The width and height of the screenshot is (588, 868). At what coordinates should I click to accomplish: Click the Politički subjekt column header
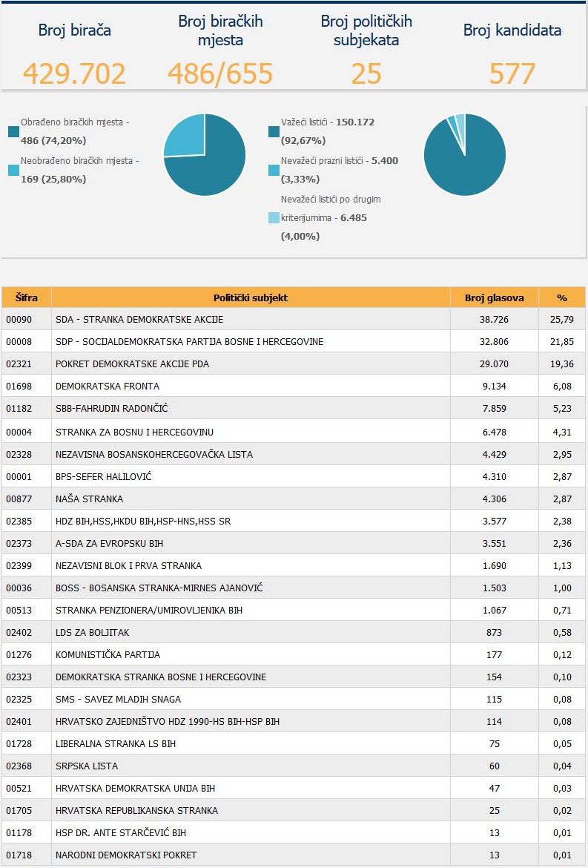(251, 297)
